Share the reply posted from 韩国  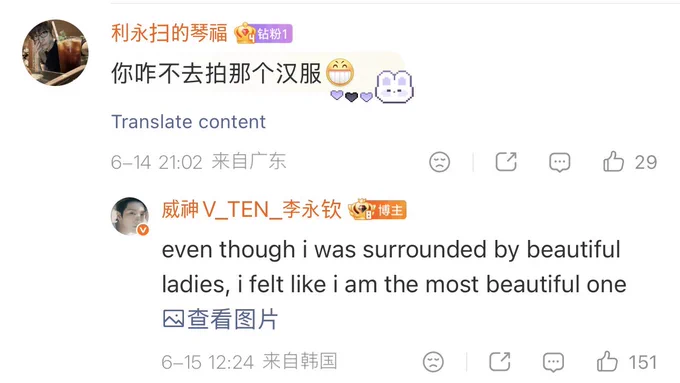[x=500, y=361]
